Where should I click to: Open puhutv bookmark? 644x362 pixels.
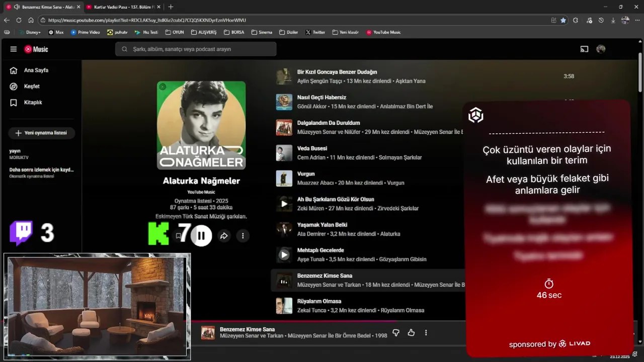pos(117,32)
